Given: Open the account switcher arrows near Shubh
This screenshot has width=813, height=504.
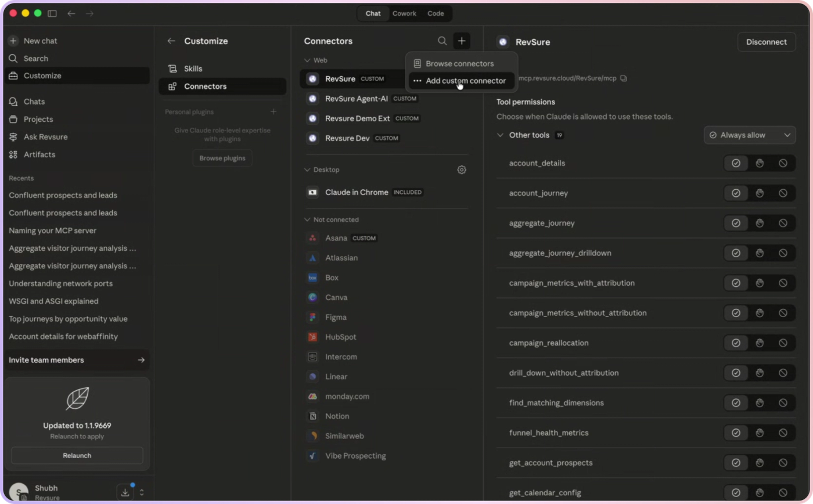Looking at the screenshot, I should (142, 492).
